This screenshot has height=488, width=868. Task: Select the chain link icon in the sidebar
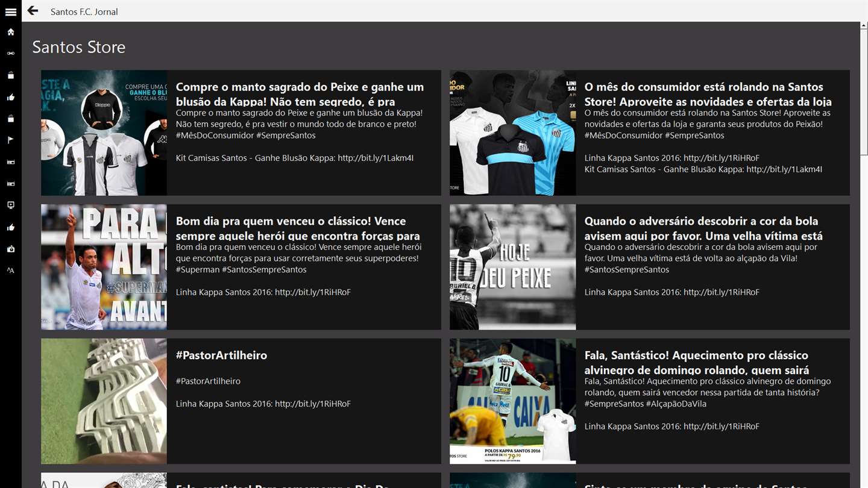pos(11,54)
